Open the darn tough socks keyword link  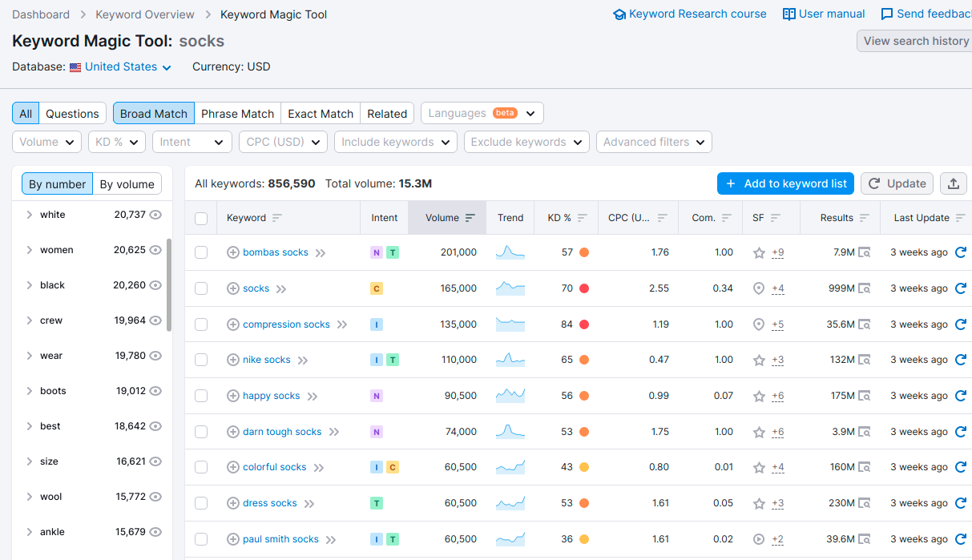[282, 432]
